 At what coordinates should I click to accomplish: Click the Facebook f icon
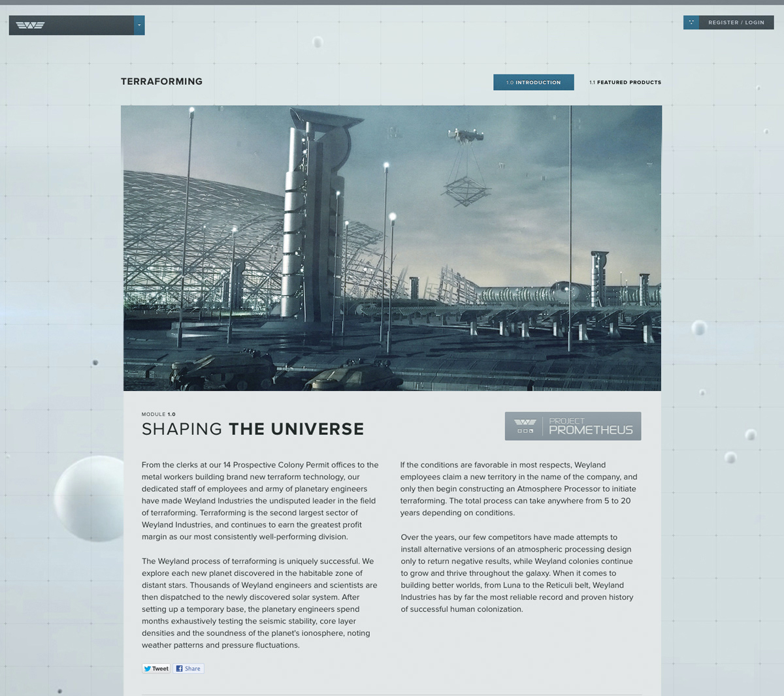point(179,669)
